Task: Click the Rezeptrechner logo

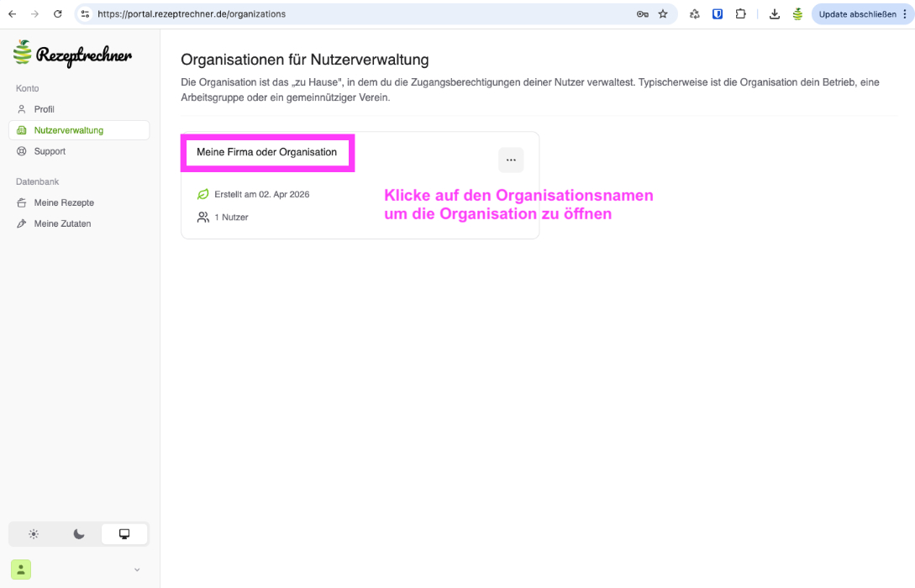Action: (72, 54)
